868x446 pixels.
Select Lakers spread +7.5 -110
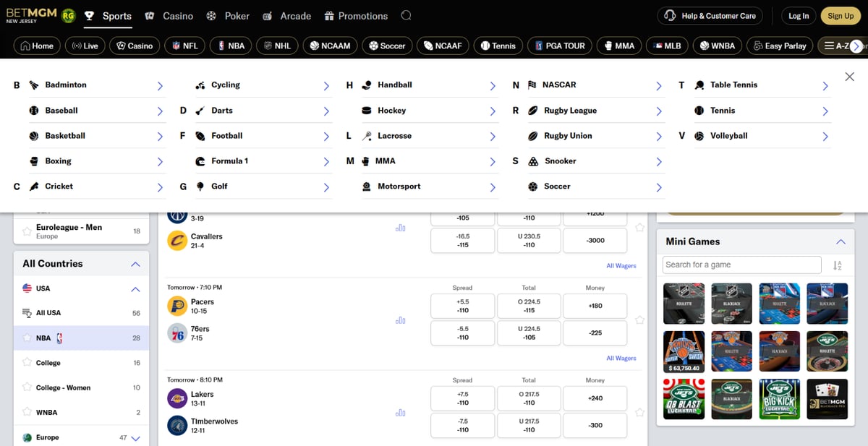click(463, 398)
